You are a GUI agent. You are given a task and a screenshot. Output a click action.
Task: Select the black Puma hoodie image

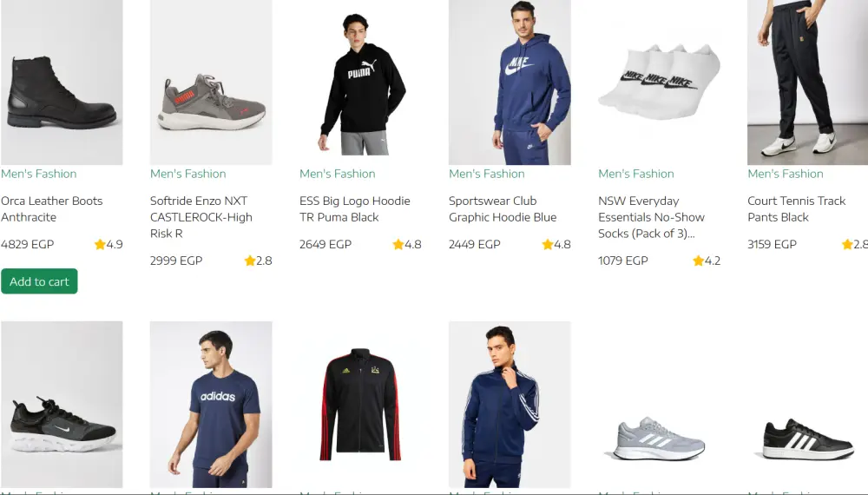360,82
